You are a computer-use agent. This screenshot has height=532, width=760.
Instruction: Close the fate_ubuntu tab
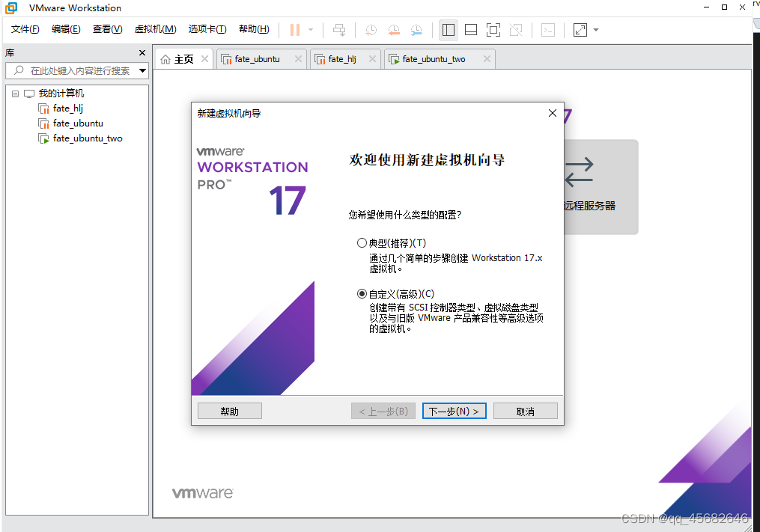[x=298, y=58]
